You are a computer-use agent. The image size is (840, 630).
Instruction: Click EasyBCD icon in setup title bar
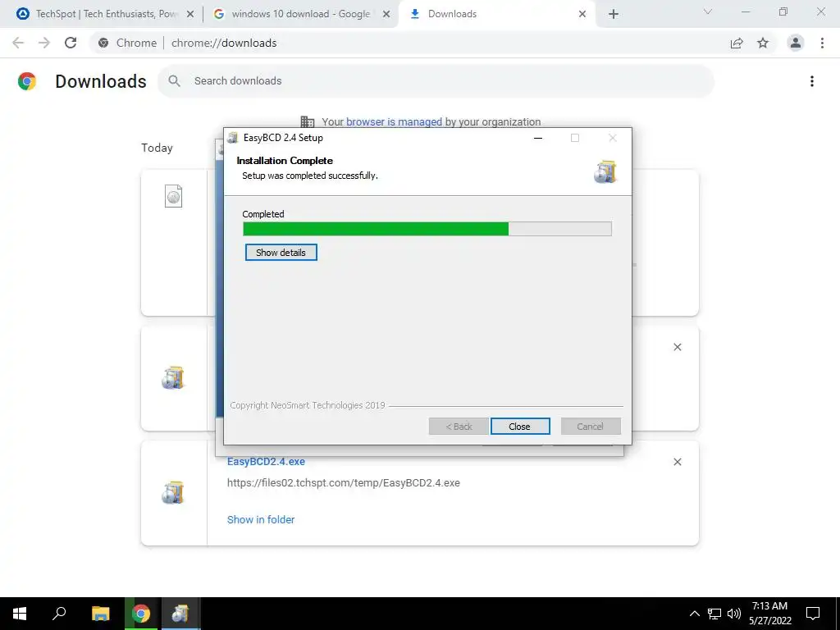[x=232, y=138]
